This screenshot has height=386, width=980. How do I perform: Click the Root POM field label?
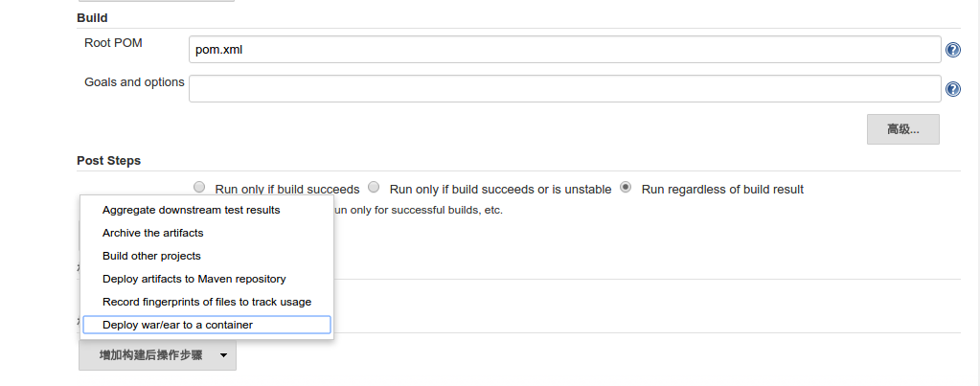(x=113, y=43)
